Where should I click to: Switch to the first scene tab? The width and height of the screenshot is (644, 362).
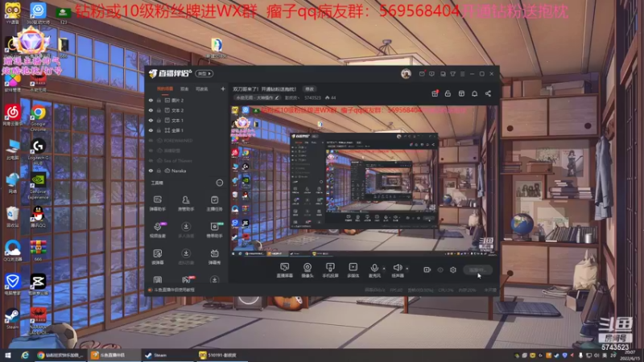(165, 88)
